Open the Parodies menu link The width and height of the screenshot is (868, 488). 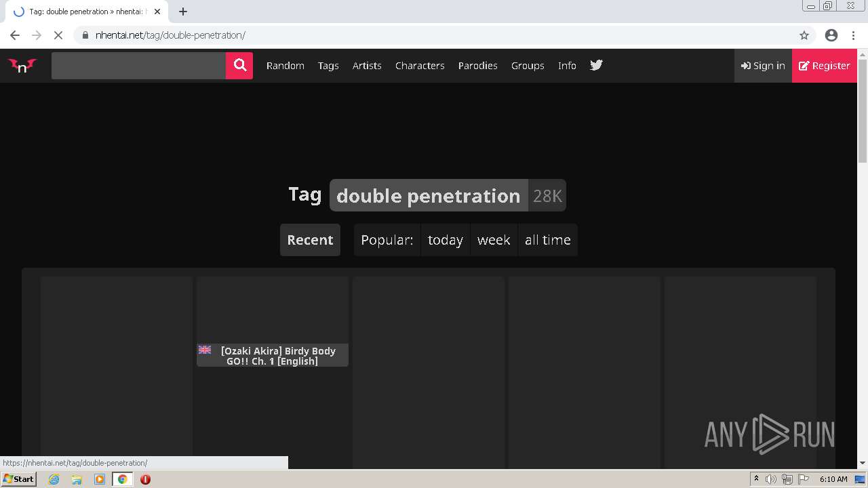pos(477,66)
